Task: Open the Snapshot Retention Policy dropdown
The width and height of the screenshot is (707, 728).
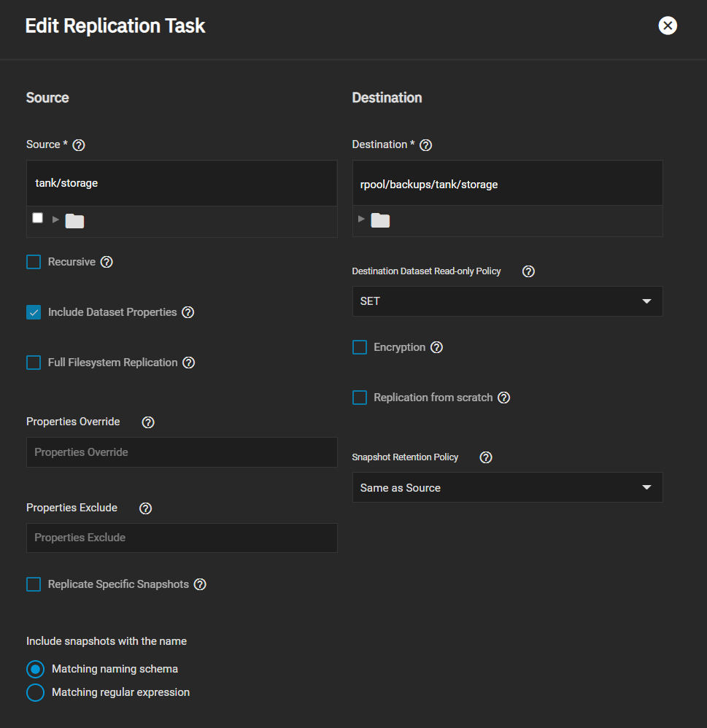Action: pos(507,487)
